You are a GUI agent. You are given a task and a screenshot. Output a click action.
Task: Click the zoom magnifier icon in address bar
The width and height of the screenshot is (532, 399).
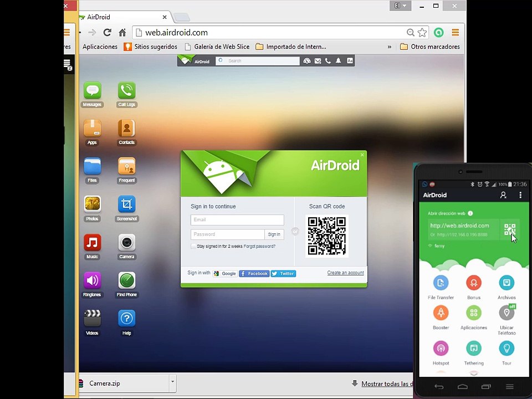411,33
